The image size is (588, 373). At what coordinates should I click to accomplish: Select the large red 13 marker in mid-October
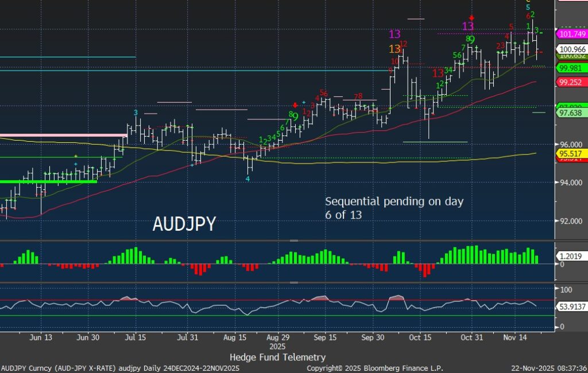(x=438, y=73)
